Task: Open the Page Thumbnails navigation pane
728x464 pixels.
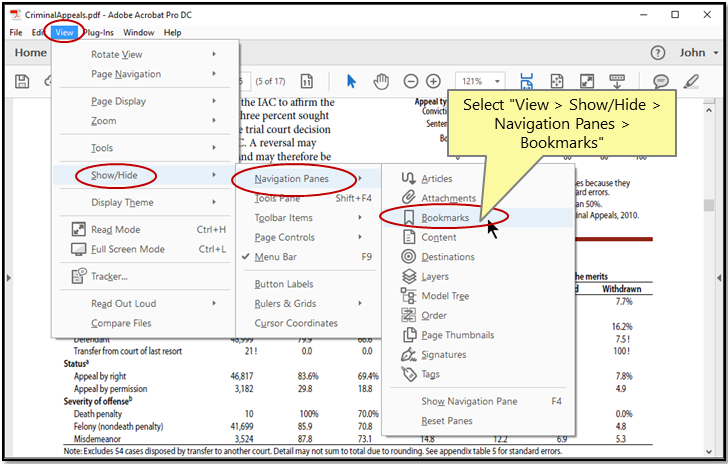Action: tap(478, 335)
